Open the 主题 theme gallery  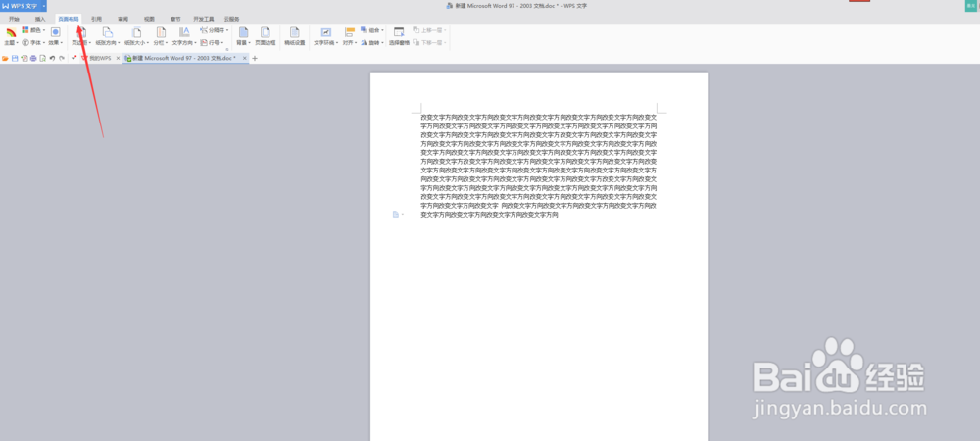pyautogui.click(x=11, y=36)
